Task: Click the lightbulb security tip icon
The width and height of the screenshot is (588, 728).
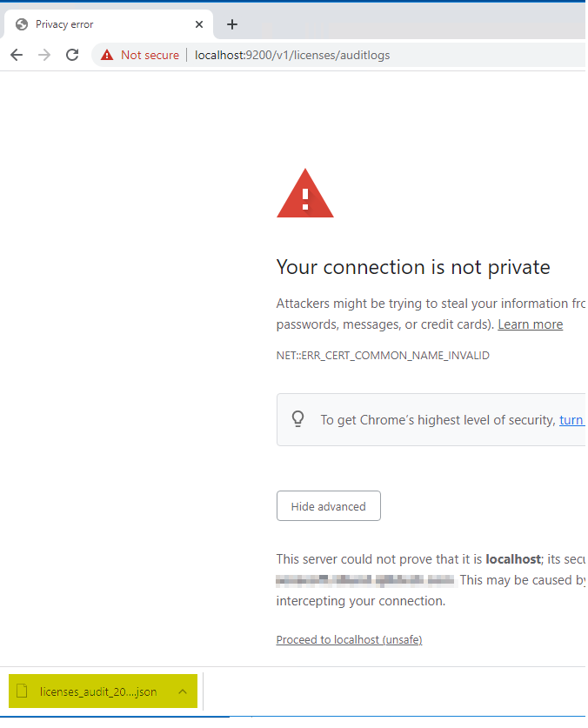Action: coord(298,419)
